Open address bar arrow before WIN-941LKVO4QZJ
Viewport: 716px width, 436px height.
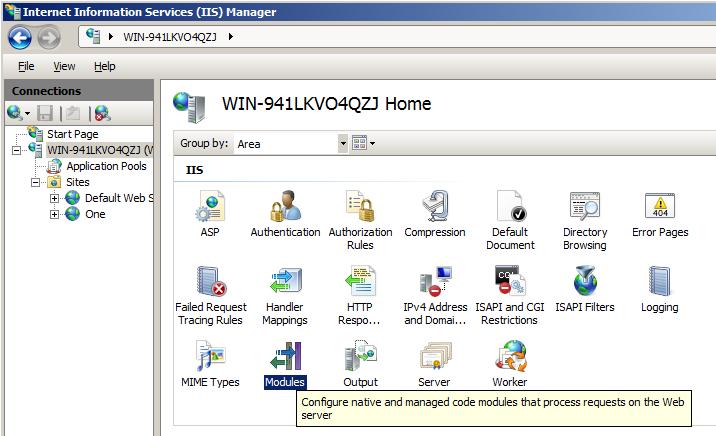point(111,37)
